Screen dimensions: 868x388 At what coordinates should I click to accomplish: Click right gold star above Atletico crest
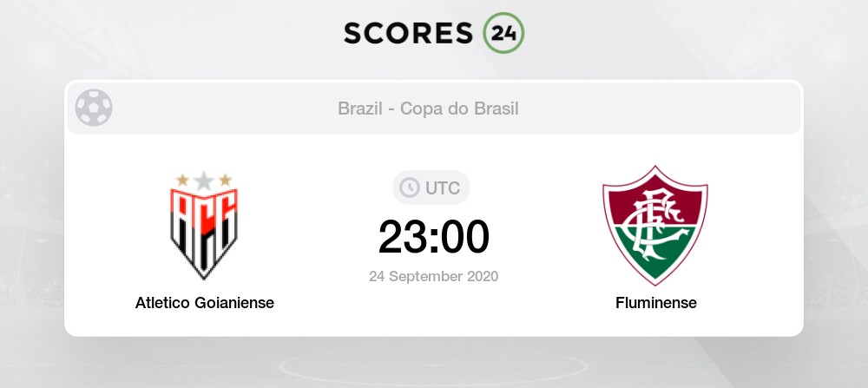(225, 181)
